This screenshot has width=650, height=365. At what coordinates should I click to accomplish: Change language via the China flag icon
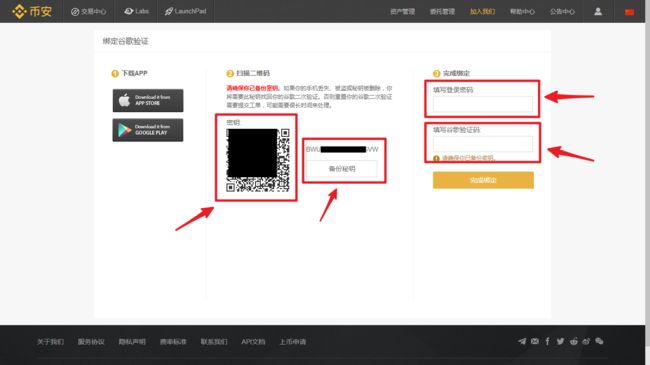tap(630, 12)
